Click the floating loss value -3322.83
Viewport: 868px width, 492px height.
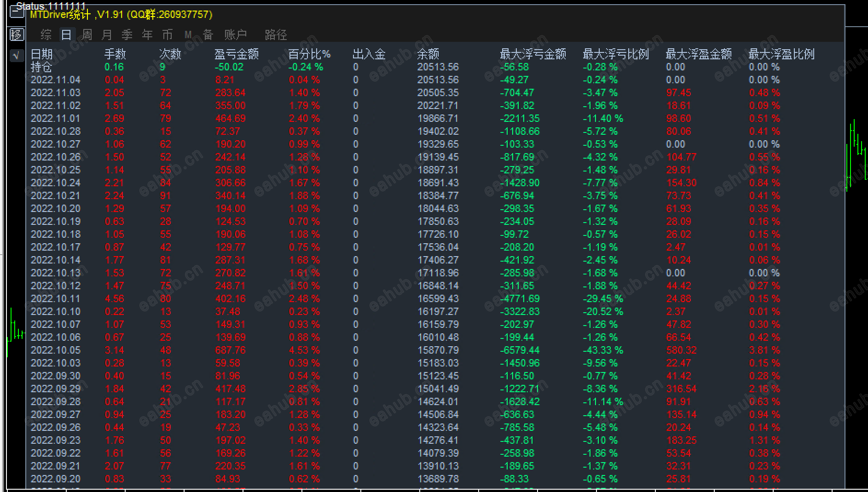point(520,312)
